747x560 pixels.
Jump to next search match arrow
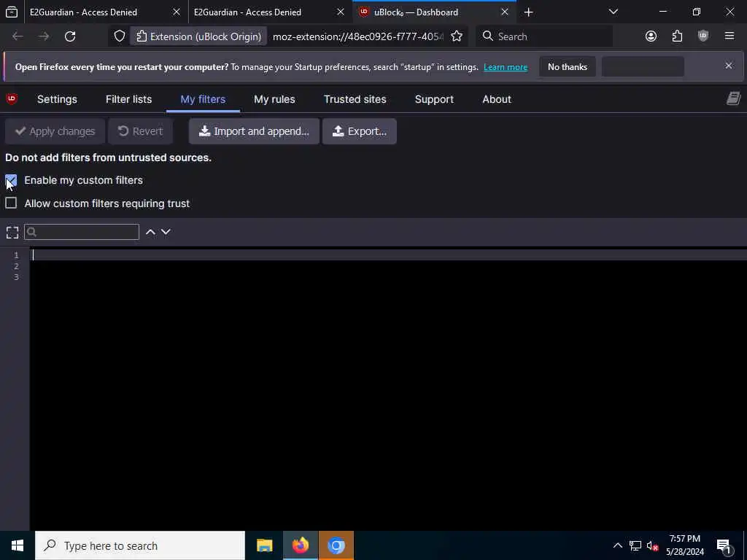[166, 232]
